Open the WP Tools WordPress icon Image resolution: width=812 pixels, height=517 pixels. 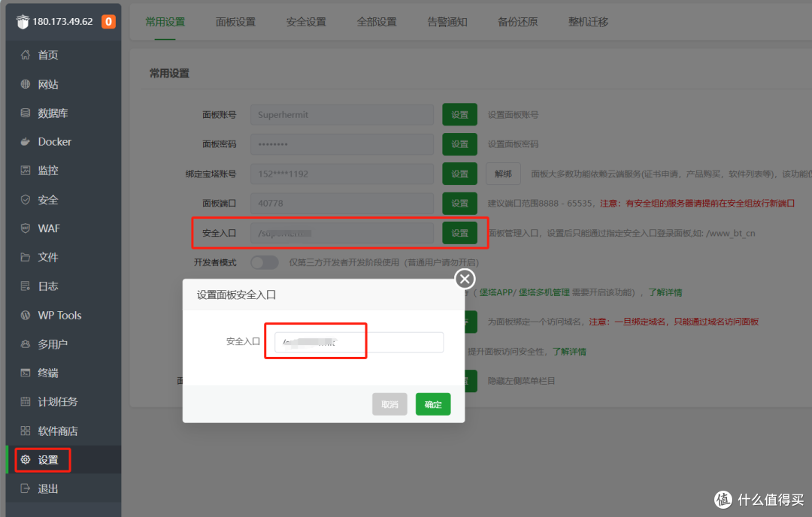[x=26, y=315]
